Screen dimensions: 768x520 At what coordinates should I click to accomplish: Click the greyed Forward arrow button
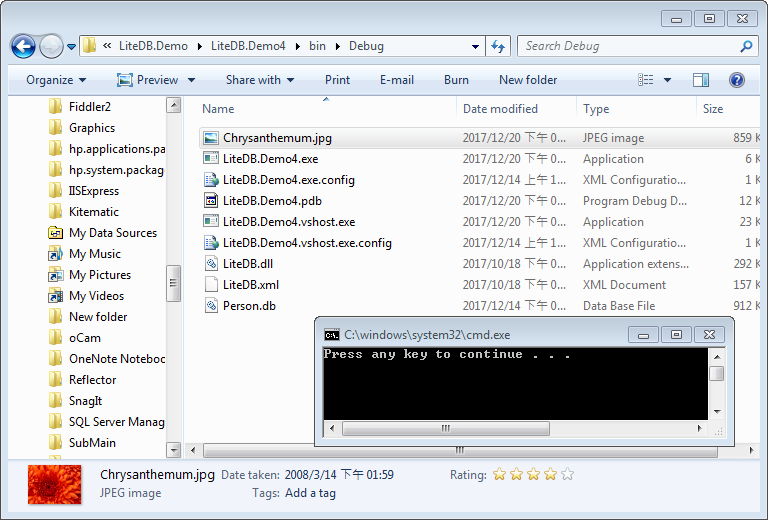click(51, 47)
